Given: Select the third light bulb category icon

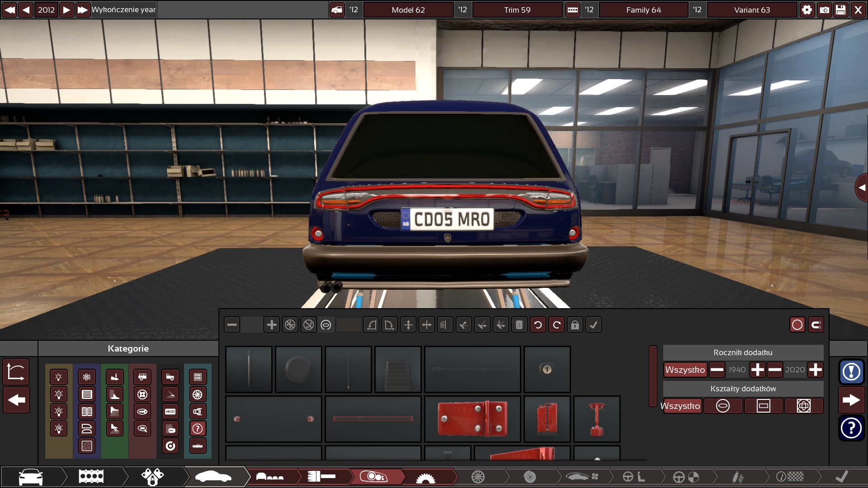Looking at the screenshot, I should (x=59, y=411).
